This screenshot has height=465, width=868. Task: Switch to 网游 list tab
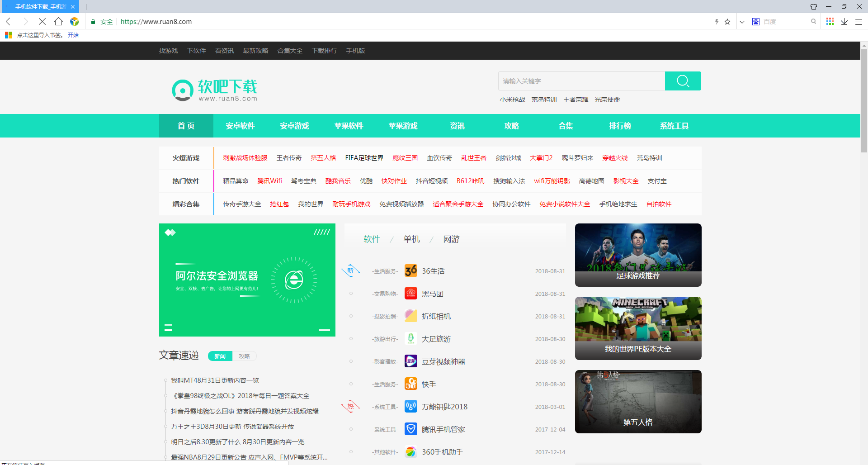point(451,239)
